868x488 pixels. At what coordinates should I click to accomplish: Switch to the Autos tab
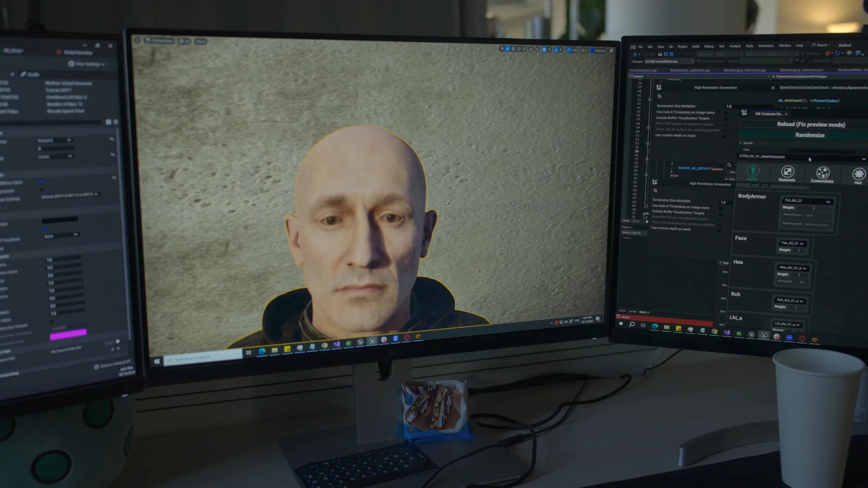tap(622, 310)
